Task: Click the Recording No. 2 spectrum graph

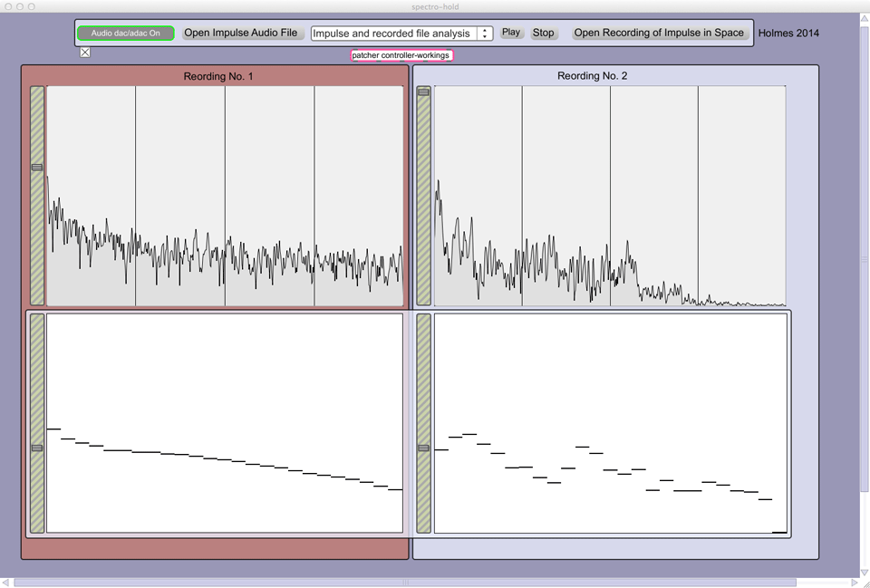Action: [610, 196]
